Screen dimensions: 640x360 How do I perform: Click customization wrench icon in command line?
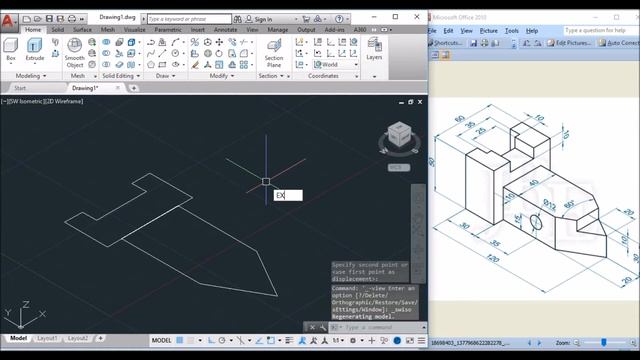pos(323,327)
